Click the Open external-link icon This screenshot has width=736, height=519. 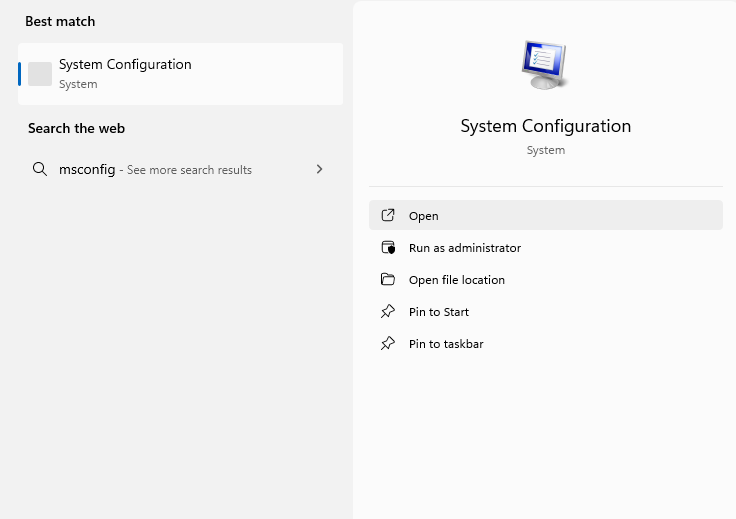coord(388,216)
